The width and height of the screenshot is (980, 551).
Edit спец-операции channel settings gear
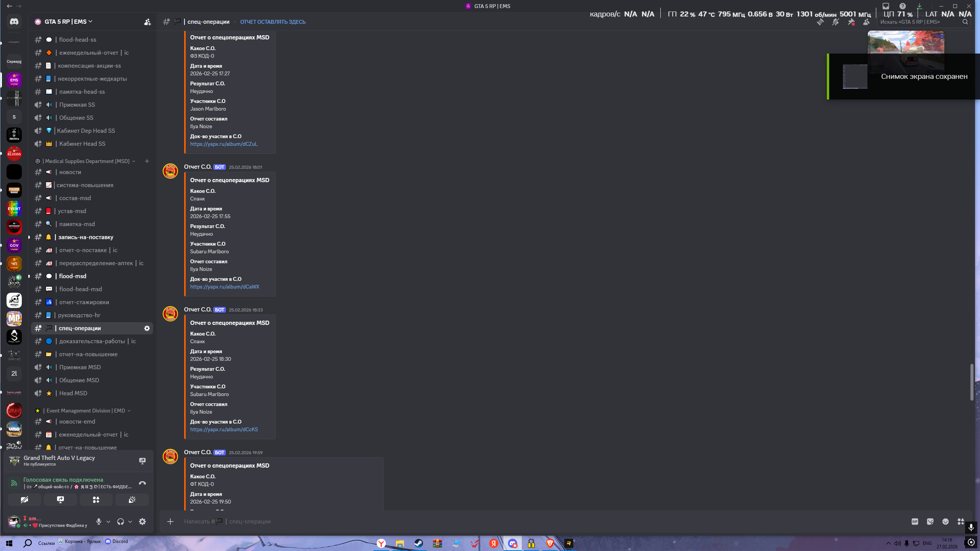(147, 328)
